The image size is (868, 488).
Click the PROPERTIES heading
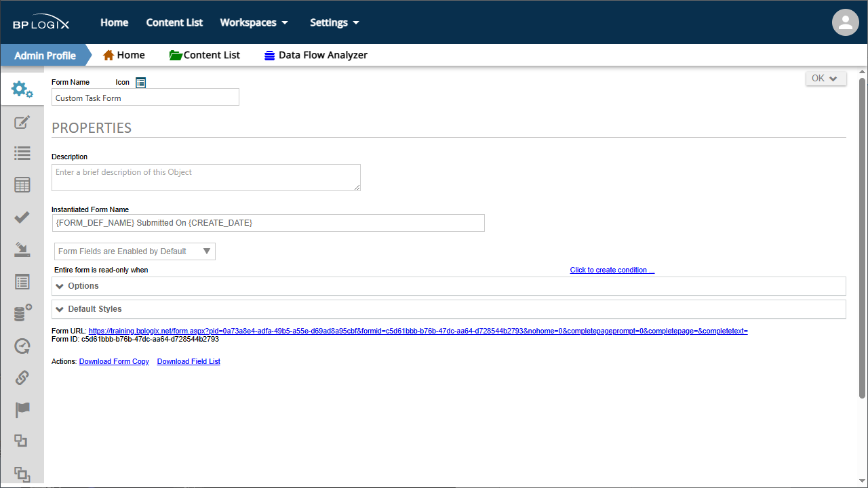click(x=92, y=128)
